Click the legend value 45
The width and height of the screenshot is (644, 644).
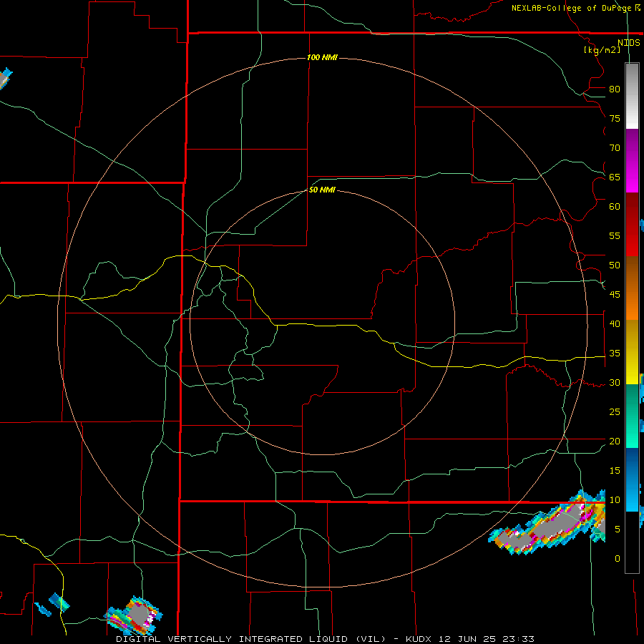(x=615, y=295)
